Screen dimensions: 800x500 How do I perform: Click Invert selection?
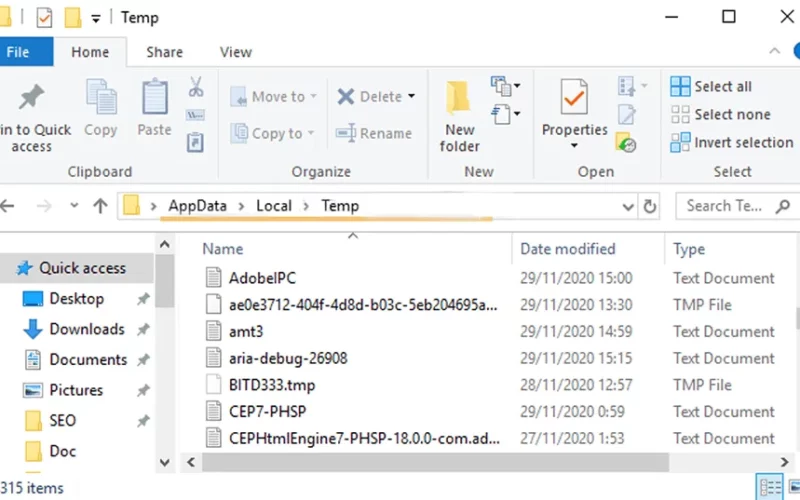[732, 142]
